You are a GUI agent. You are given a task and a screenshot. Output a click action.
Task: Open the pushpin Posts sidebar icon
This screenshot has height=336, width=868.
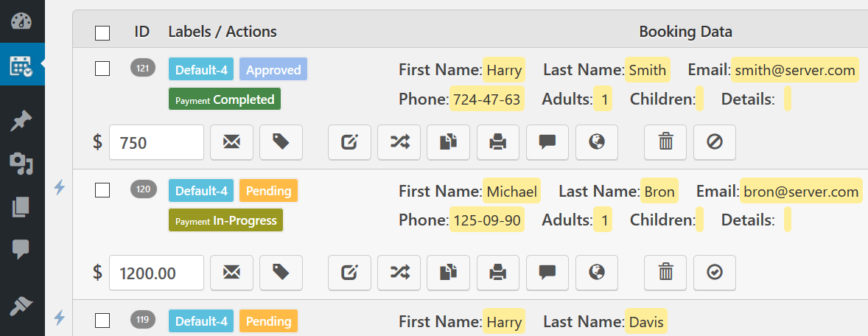coord(21,122)
